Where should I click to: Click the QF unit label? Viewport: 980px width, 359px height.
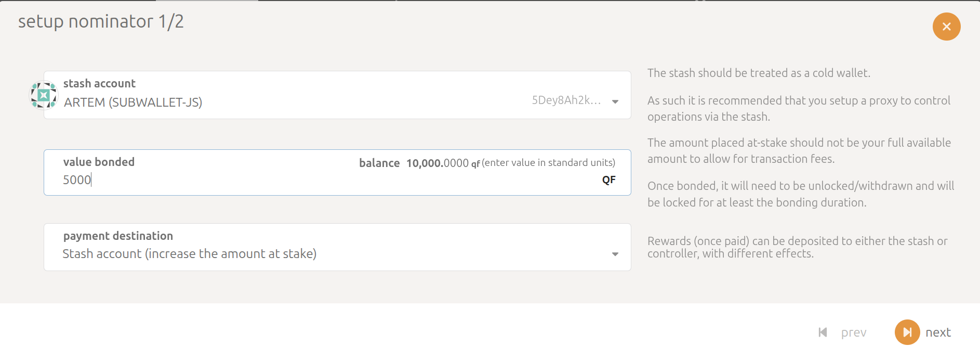[608, 179]
